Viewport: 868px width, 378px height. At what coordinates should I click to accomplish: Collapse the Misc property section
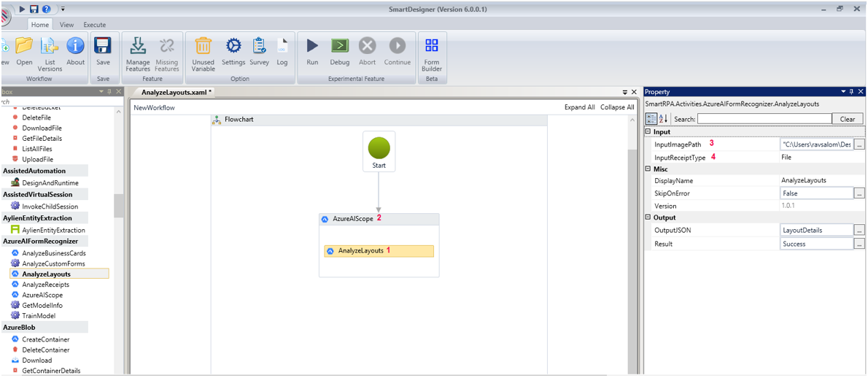tap(648, 169)
